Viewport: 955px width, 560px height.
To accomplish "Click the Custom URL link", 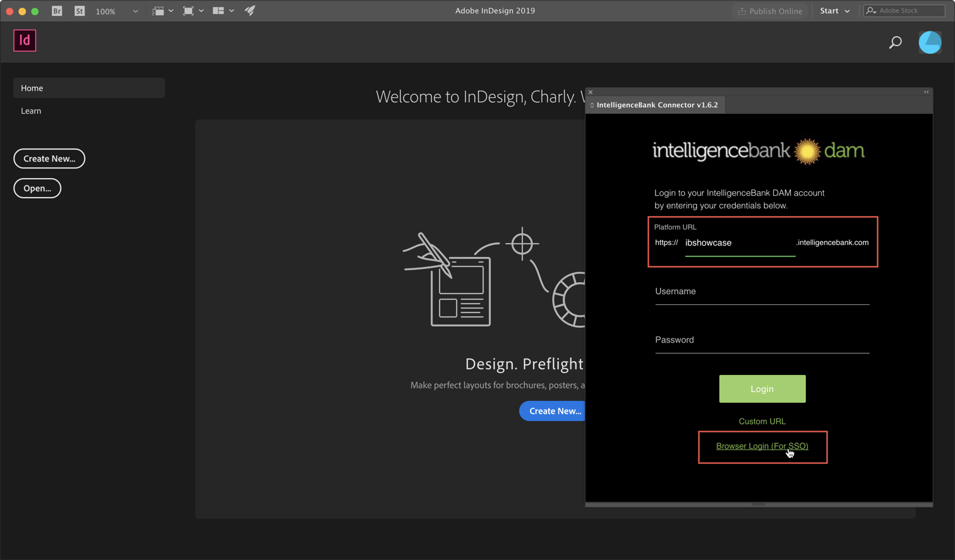I will point(762,421).
